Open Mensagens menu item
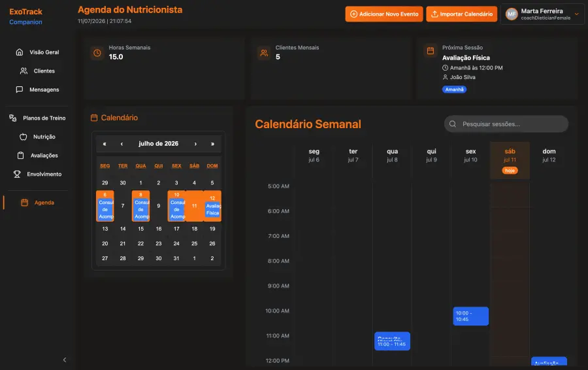588x370 pixels. click(x=37, y=90)
